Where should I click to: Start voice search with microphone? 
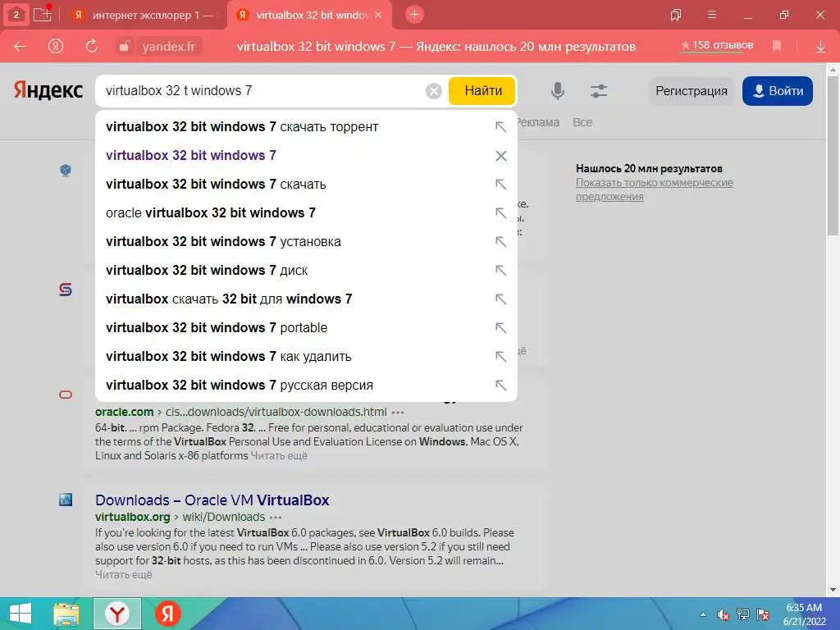(558, 90)
